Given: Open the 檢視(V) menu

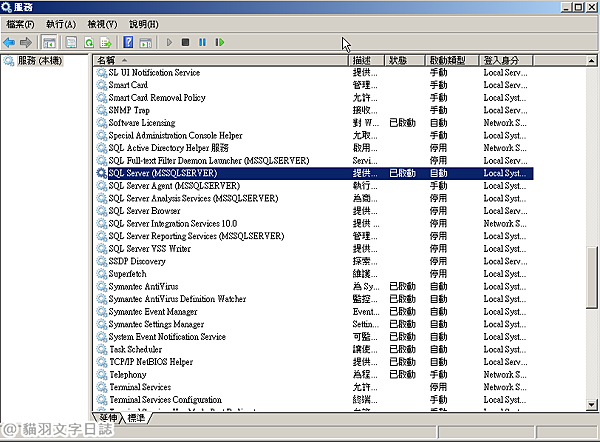Looking at the screenshot, I should [x=101, y=23].
